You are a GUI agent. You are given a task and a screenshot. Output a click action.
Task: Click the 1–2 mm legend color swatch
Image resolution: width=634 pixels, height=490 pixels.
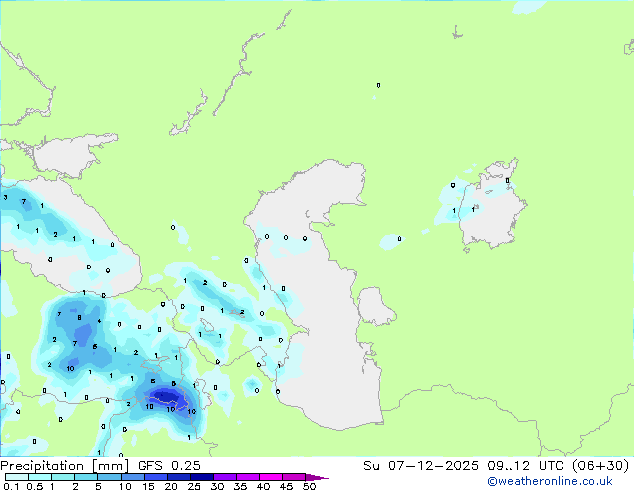(x=63, y=477)
